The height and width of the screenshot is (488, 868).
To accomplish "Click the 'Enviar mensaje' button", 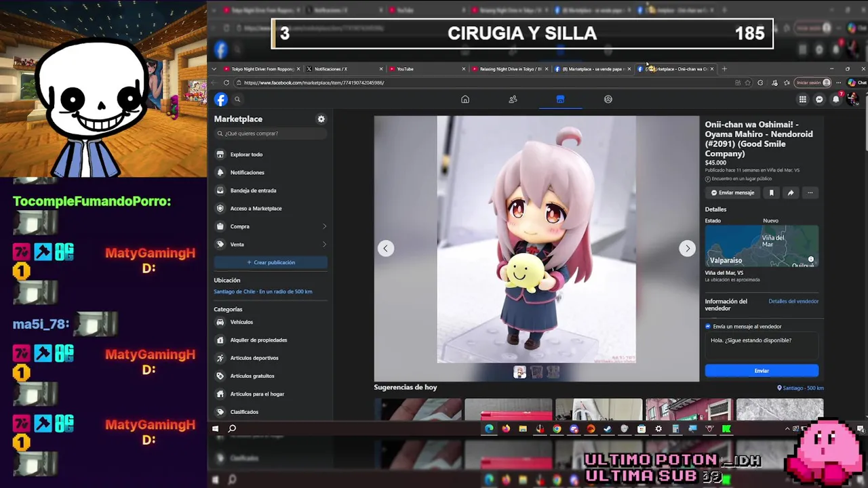I will click(x=732, y=192).
